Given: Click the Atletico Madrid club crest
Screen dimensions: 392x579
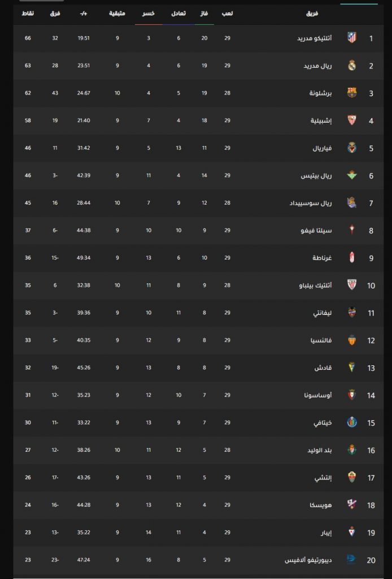Looking at the screenshot, I should [x=352, y=38].
